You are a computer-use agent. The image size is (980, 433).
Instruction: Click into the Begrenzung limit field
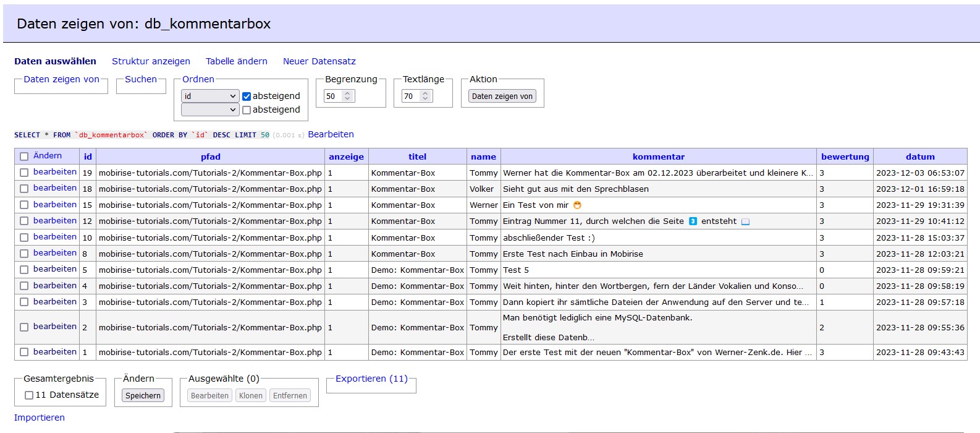pyautogui.click(x=333, y=96)
